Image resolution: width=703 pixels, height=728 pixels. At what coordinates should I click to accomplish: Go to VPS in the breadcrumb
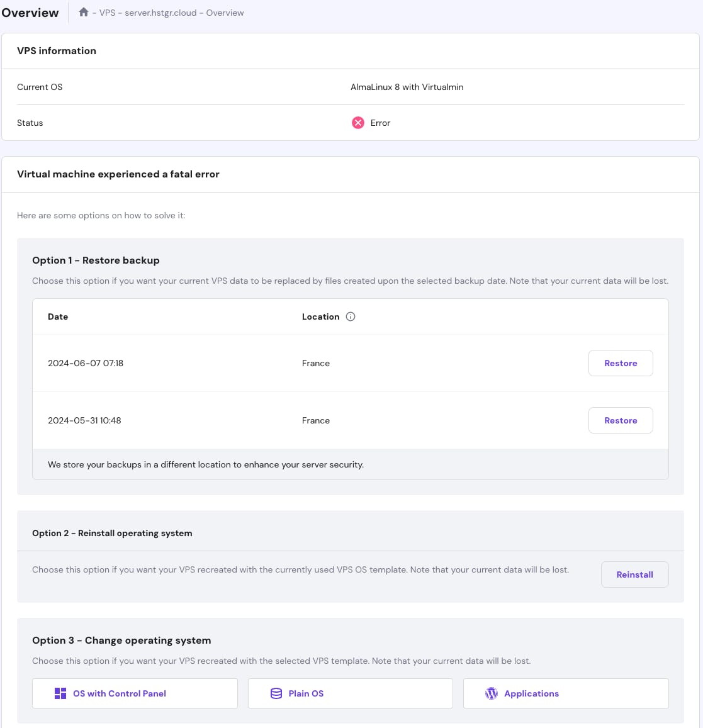[x=107, y=13]
